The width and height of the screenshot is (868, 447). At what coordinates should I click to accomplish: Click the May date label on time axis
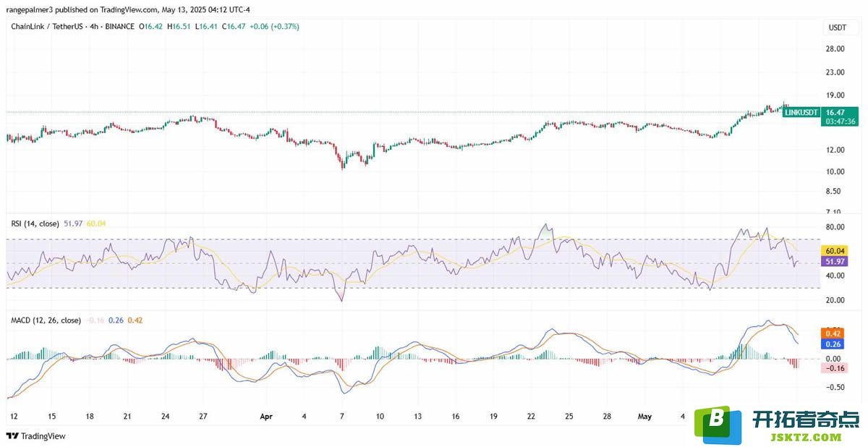point(645,417)
